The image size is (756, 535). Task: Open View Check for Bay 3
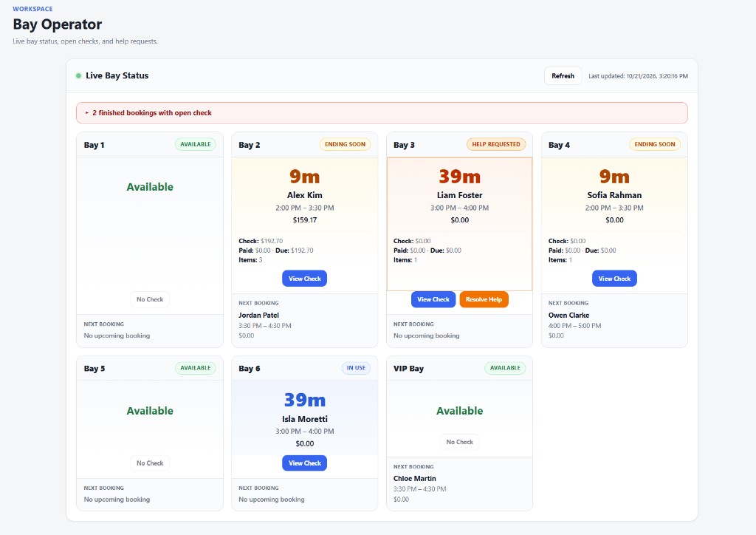[433, 299]
